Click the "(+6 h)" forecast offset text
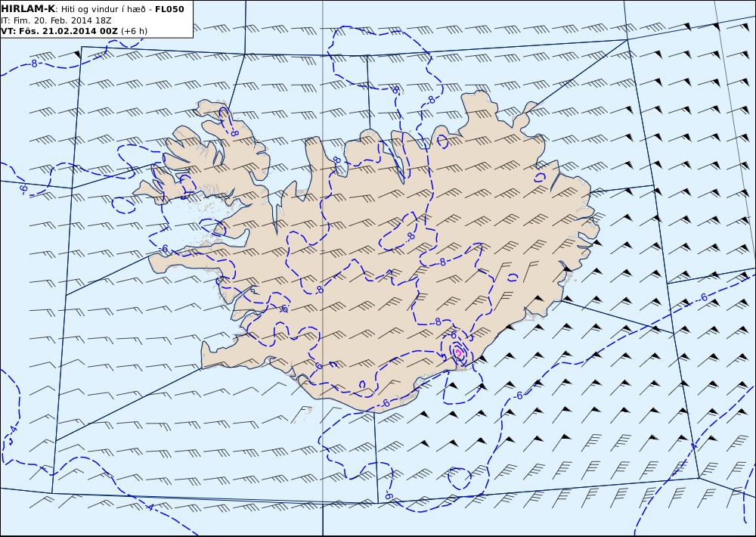Screen dimensions: 756x537 (x=134, y=31)
